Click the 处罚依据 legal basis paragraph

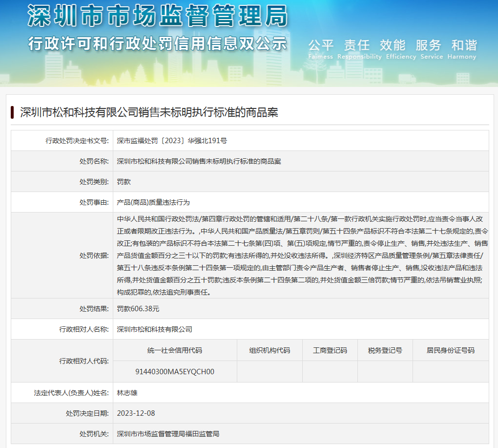click(x=302, y=256)
